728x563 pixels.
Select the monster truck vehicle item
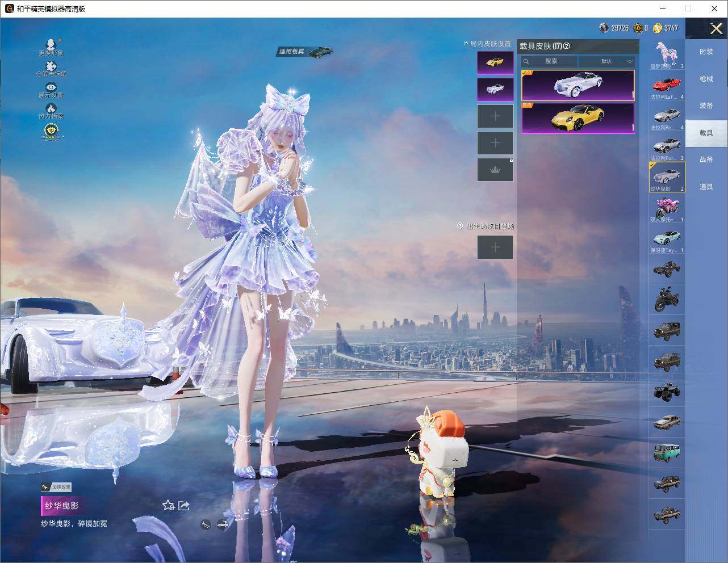click(x=667, y=391)
